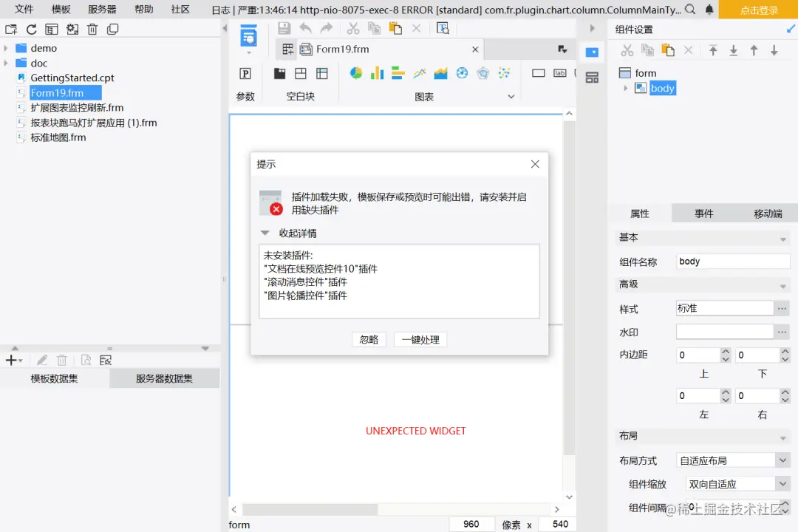
Task: Insert a column chart component
Action: pyautogui.click(x=379, y=73)
